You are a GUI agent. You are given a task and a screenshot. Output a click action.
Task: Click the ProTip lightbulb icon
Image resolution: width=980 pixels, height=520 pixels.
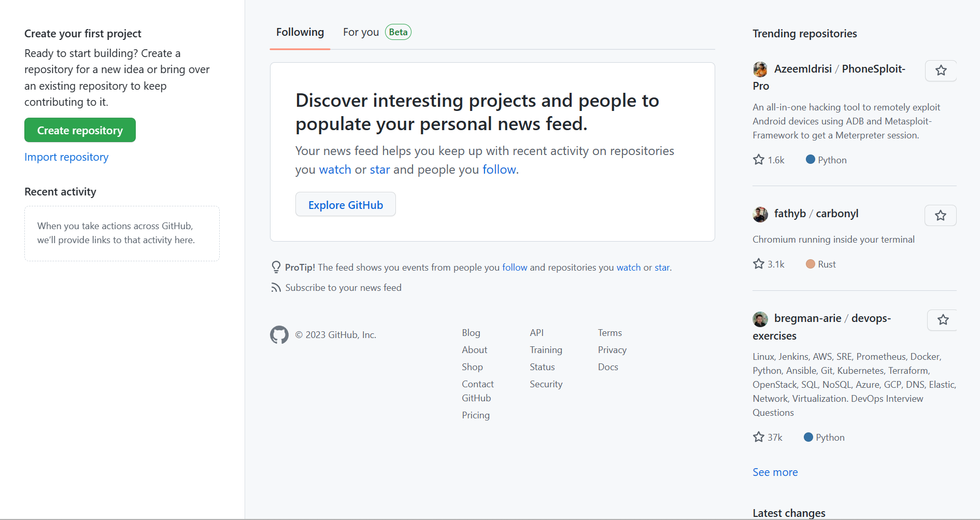(276, 268)
